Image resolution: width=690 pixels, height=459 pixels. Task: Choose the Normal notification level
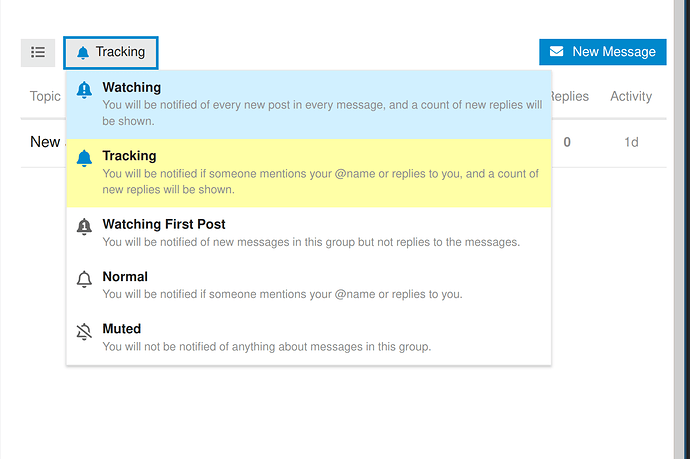308,286
